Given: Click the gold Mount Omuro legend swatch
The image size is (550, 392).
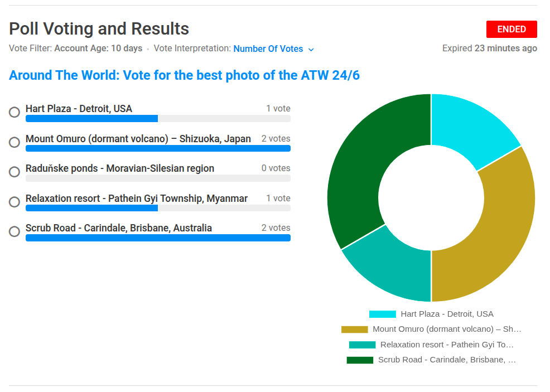Looking at the screenshot, I should click(354, 330).
